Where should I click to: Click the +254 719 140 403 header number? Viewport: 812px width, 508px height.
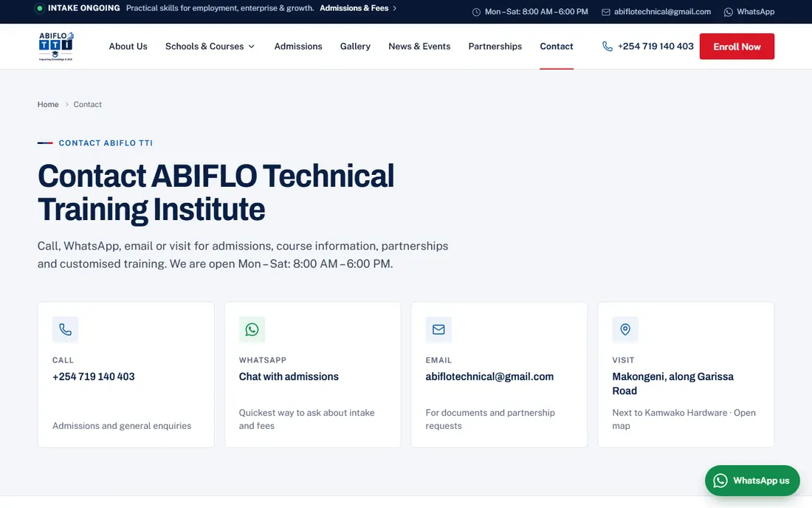pos(656,47)
